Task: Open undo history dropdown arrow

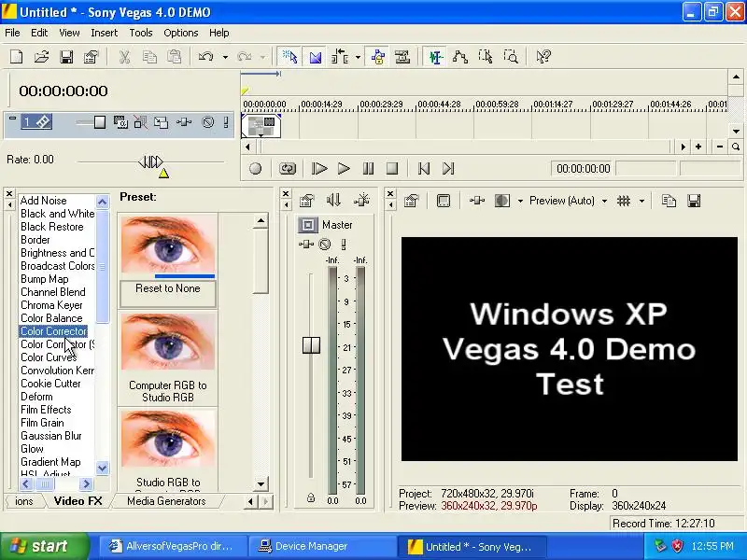Action: click(225, 57)
